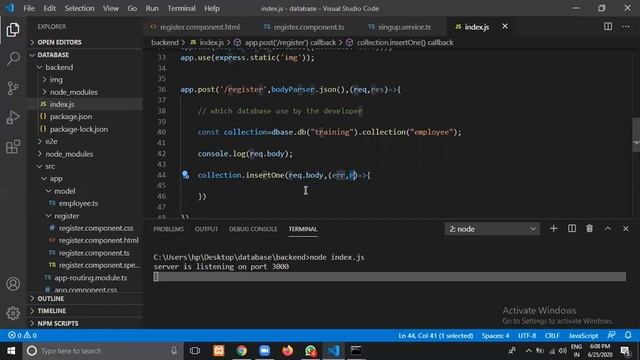The image size is (640, 360).
Task: Click the feedback icon in status bar
Action: (611, 336)
